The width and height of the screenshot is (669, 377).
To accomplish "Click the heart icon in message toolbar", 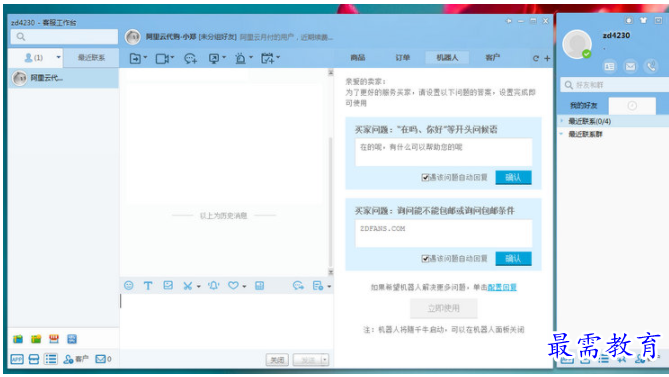I will click(x=233, y=285).
